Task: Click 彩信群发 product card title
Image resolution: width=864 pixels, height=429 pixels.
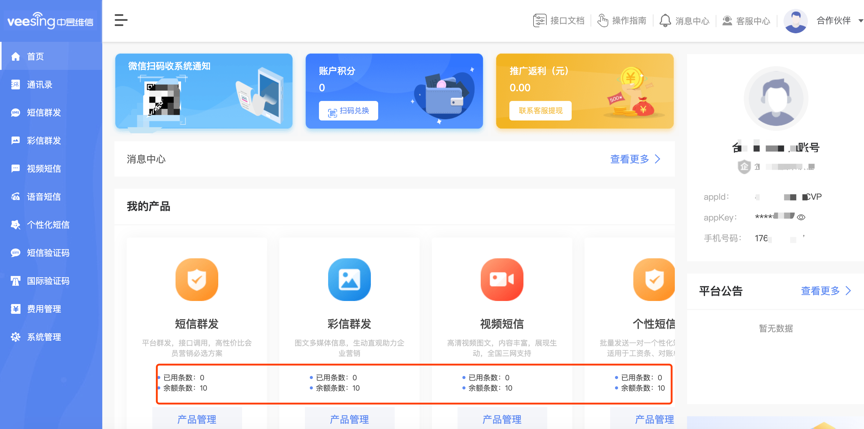Action: [349, 323]
